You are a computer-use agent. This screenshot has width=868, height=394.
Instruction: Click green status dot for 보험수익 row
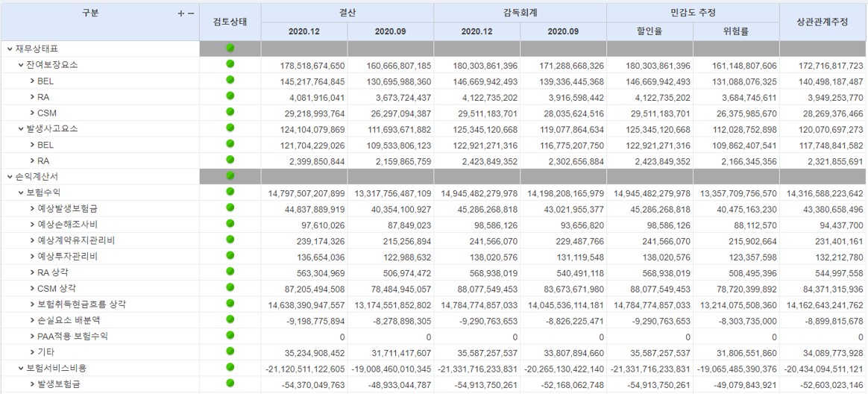(230, 192)
